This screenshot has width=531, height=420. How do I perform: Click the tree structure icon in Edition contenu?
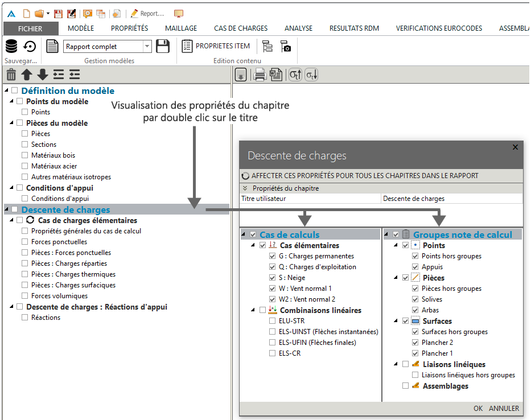[x=267, y=46]
